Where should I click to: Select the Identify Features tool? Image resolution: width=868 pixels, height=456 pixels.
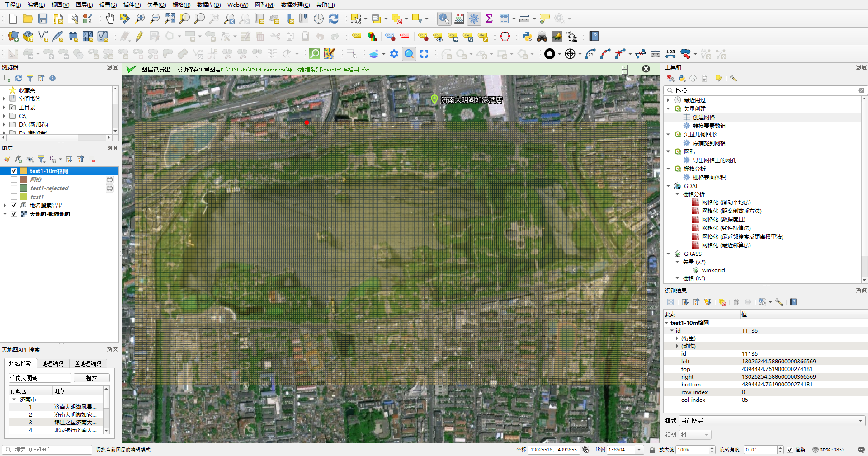[x=444, y=19]
